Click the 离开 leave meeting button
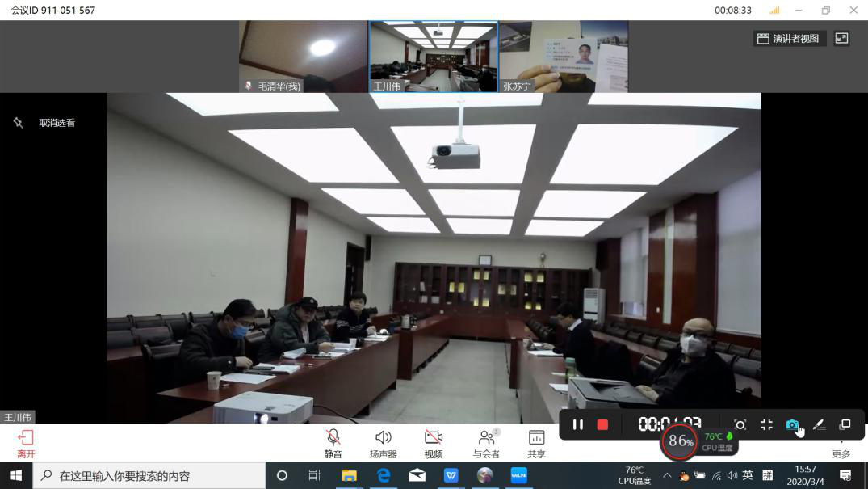This screenshot has height=489, width=868. coord(26,443)
